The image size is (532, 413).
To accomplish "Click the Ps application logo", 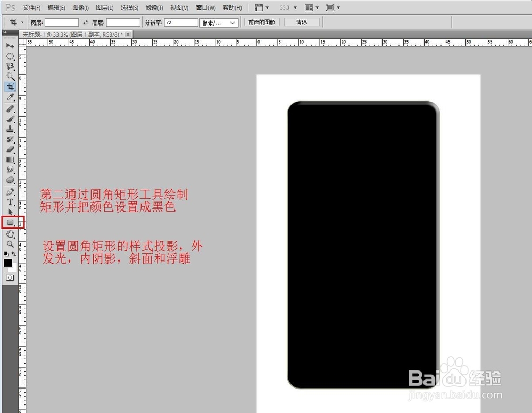I will [10, 7].
